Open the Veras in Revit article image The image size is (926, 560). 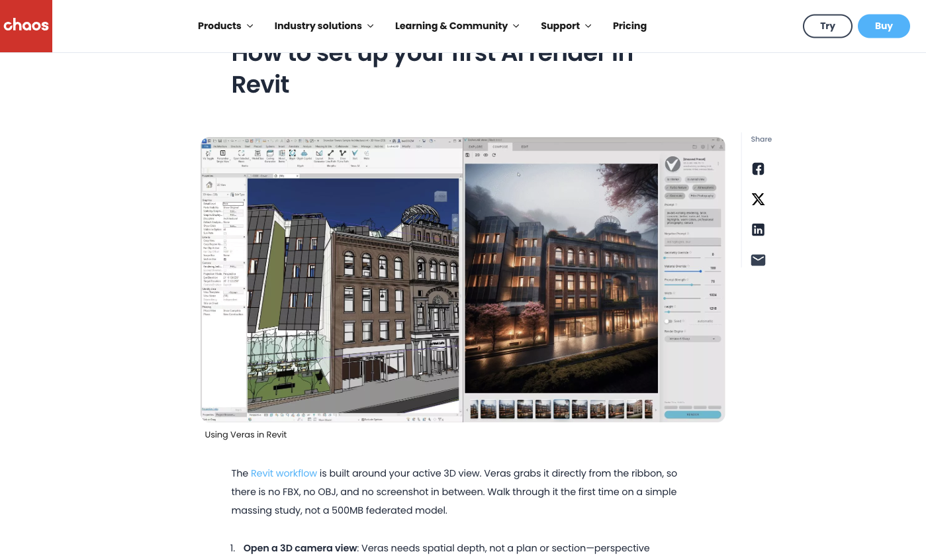tap(463, 279)
